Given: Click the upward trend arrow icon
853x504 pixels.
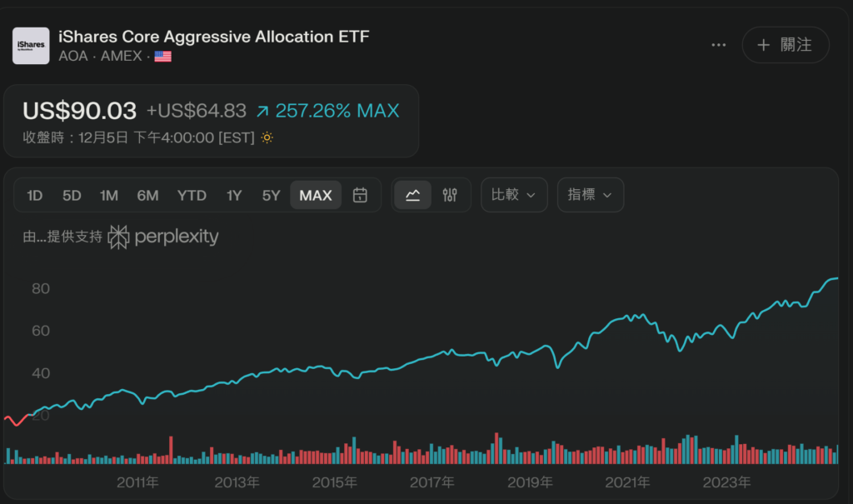Looking at the screenshot, I should [262, 111].
